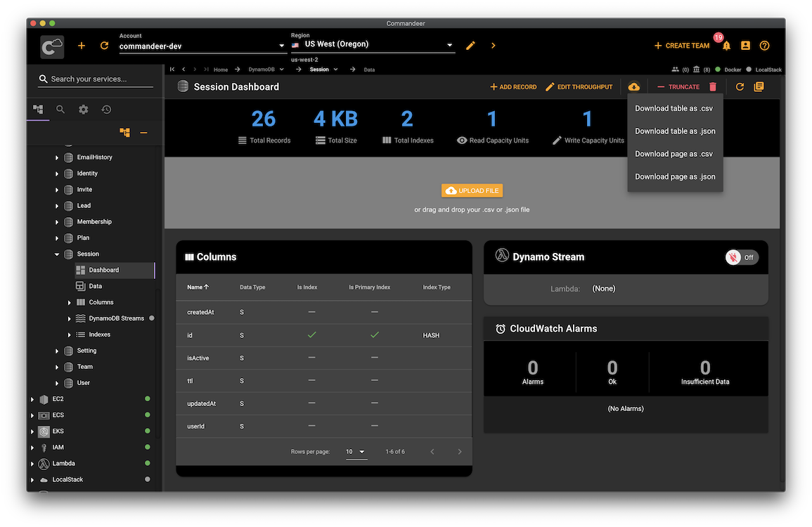Open the history tab icon in sidebar
This screenshot has height=527, width=812.
coord(106,110)
